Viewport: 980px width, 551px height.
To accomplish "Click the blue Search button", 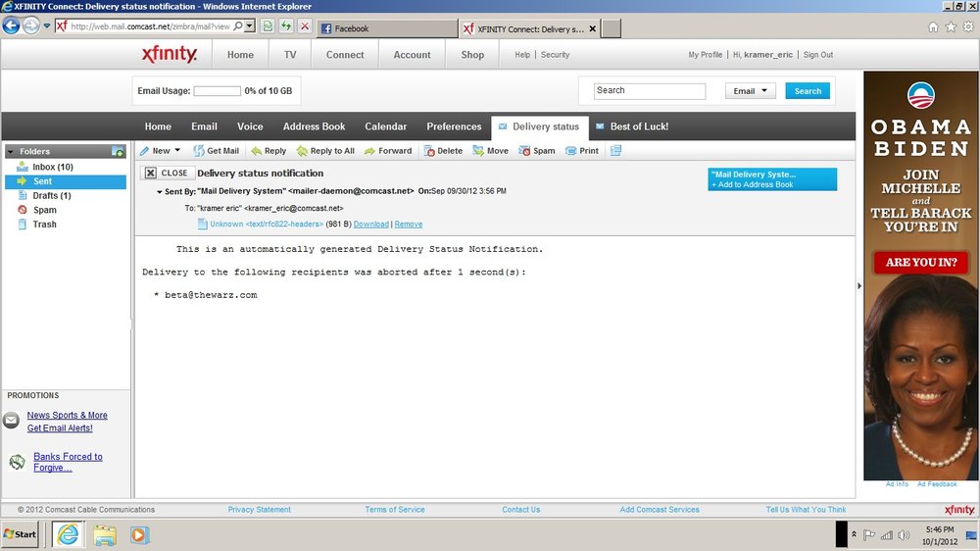I will [x=808, y=90].
